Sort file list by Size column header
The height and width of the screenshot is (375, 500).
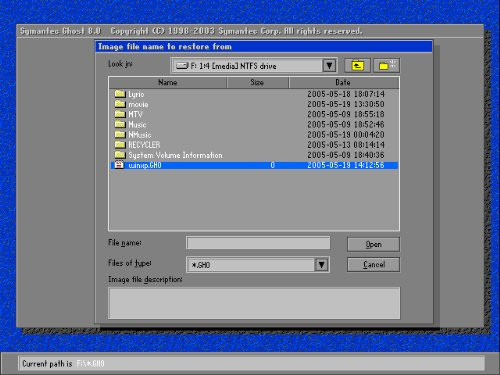pyautogui.click(x=257, y=82)
